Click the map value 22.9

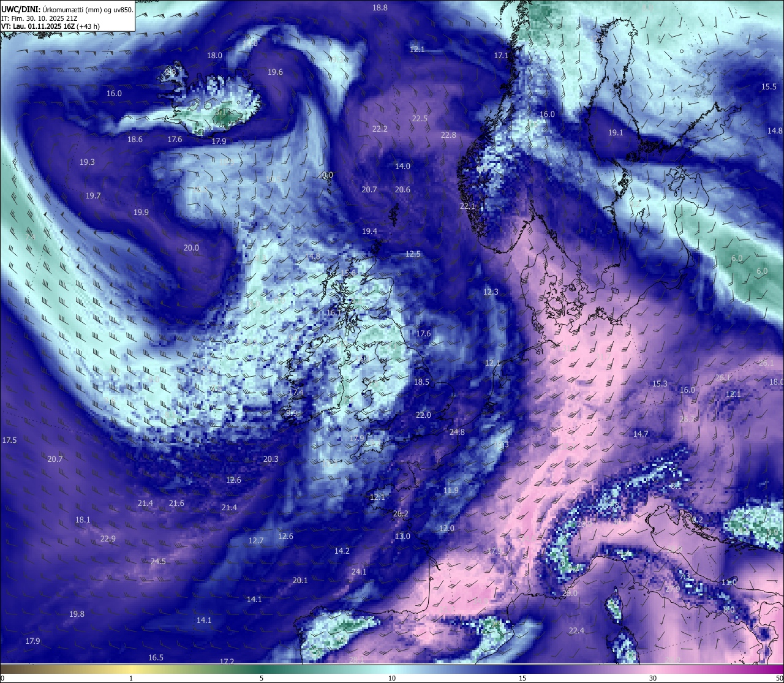(108, 538)
